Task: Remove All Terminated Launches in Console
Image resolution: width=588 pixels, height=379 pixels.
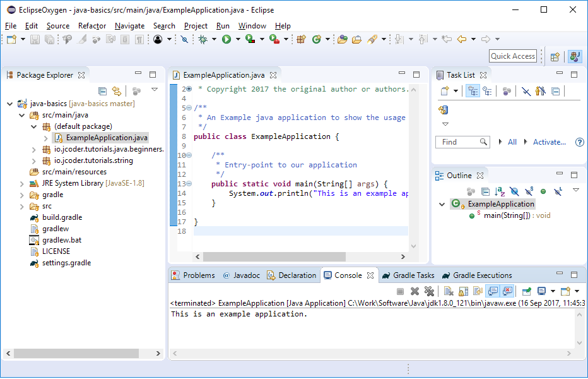Action: pyautogui.click(x=429, y=291)
